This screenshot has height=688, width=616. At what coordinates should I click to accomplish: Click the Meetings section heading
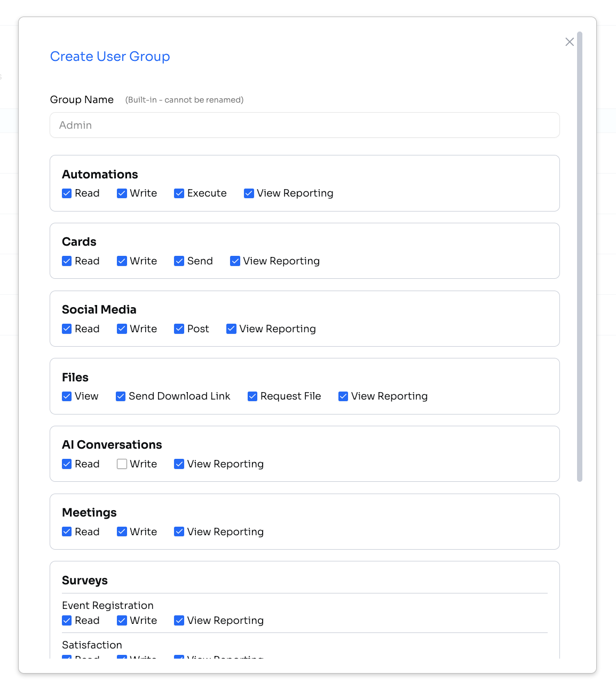pyautogui.click(x=89, y=512)
